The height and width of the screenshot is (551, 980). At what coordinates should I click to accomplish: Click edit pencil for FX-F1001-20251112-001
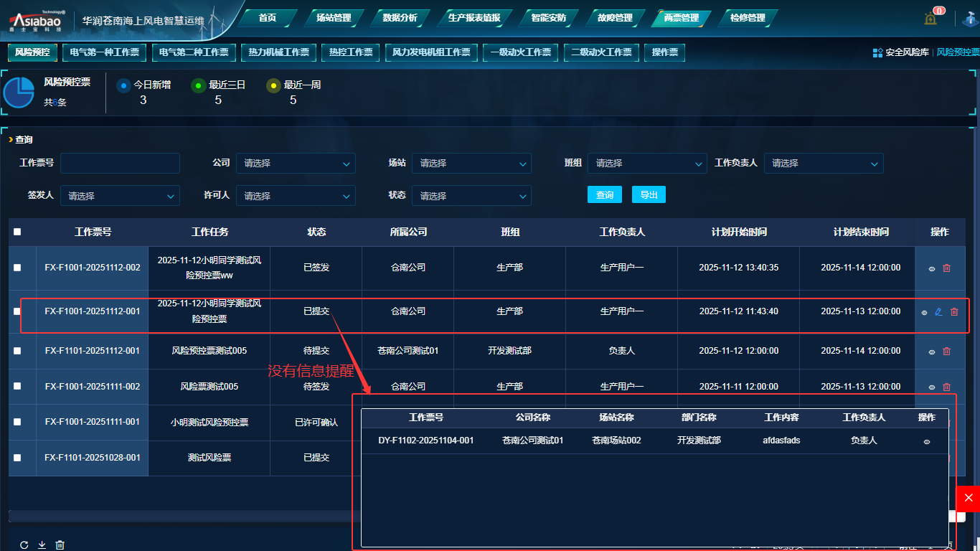pos(938,312)
